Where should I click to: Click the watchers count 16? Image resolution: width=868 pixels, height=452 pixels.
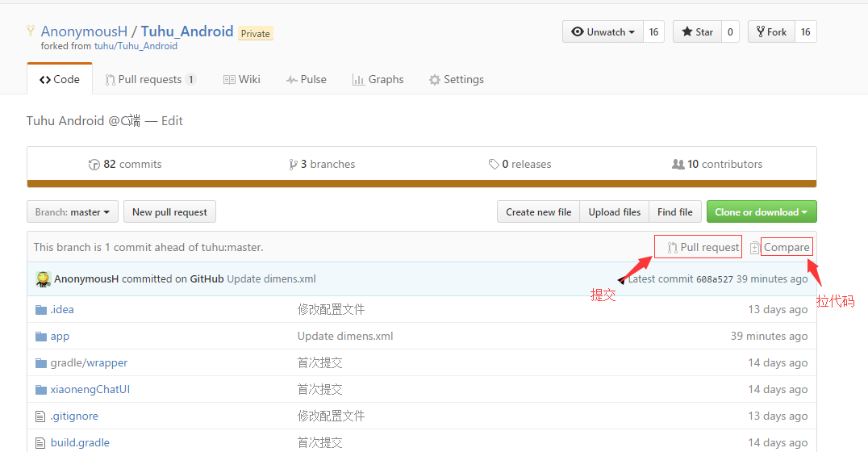(x=653, y=31)
